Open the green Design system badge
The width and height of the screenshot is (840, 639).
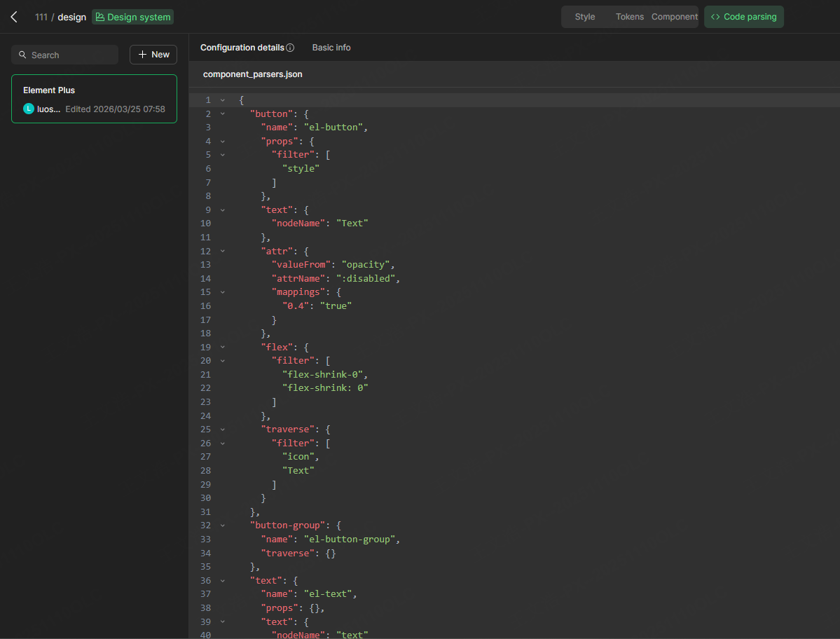click(132, 17)
